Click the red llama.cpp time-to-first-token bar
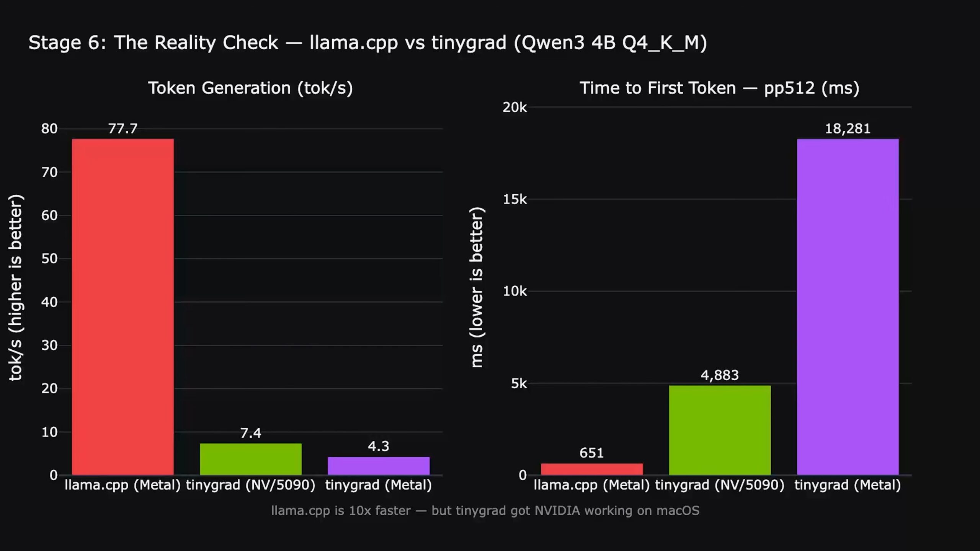This screenshot has height=551, width=980. click(591, 469)
